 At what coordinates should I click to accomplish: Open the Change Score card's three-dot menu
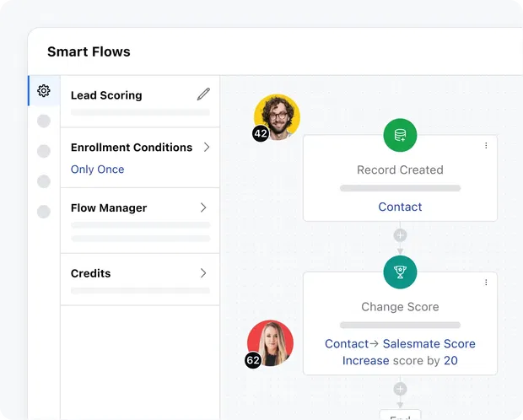click(486, 283)
